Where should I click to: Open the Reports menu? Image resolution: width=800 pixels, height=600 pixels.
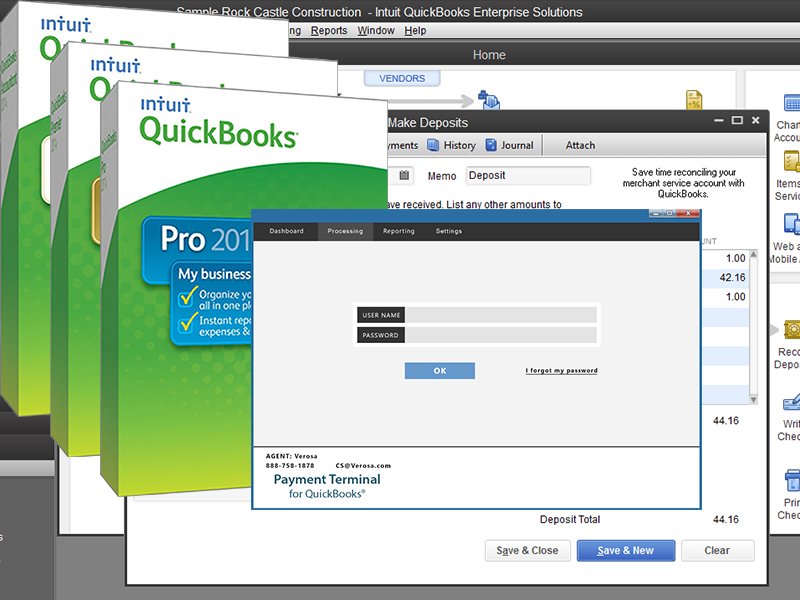coord(329,31)
